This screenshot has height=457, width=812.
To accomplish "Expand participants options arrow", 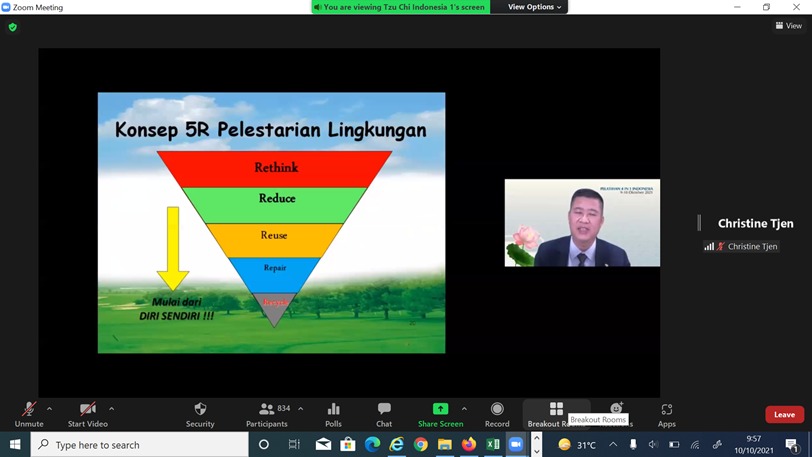I will [300, 409].
